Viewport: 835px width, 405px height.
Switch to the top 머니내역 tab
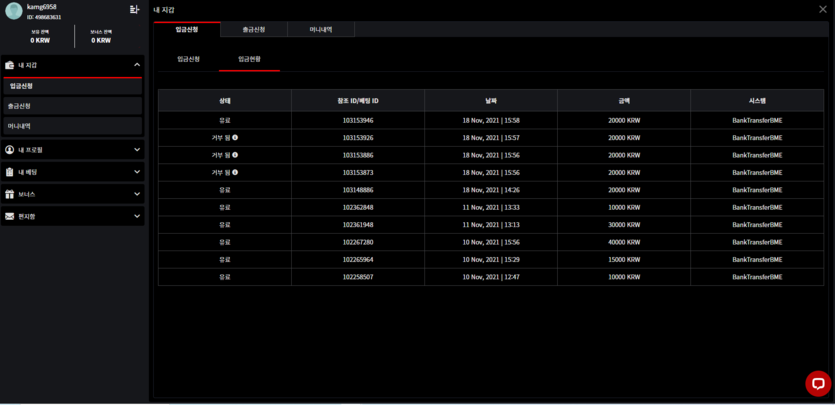click(x=321, y=29)
